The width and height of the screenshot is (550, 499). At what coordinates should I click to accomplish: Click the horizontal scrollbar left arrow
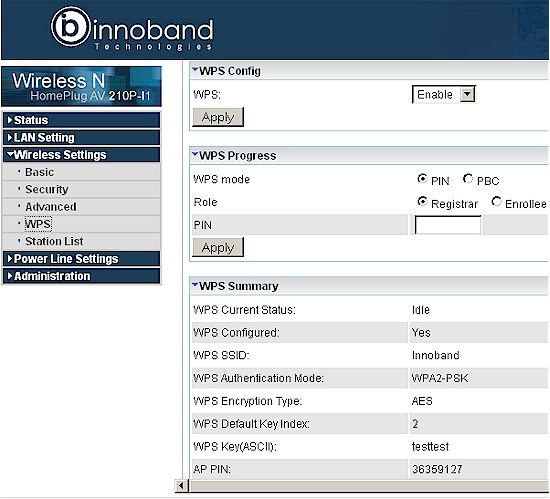[181, 486]
